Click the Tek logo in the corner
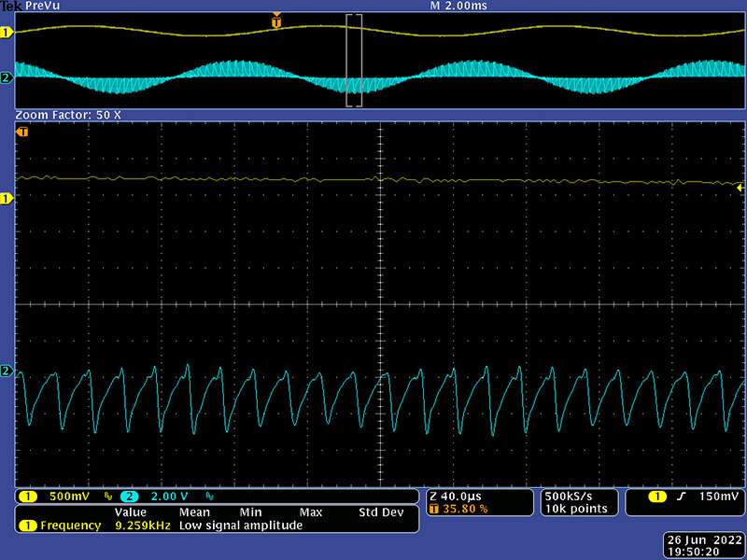The image size is (747, 560). point(11,6)
